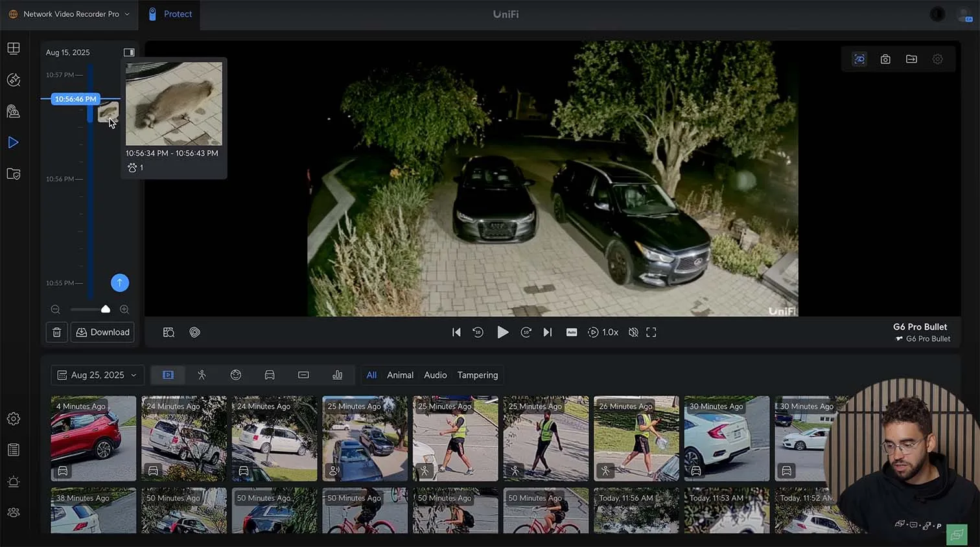The image size is (980, 547).
Task: Open the raccoon preview popup image
Action: (x=174, y=104)
